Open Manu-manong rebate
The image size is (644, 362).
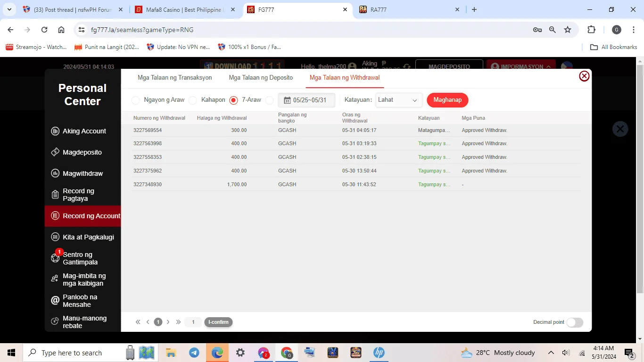83,322
